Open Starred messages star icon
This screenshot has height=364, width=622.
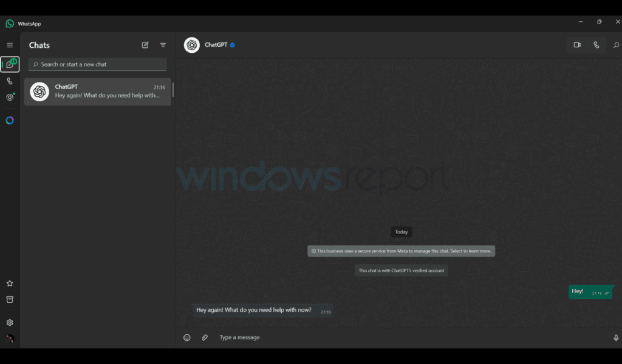pos(10,283)
